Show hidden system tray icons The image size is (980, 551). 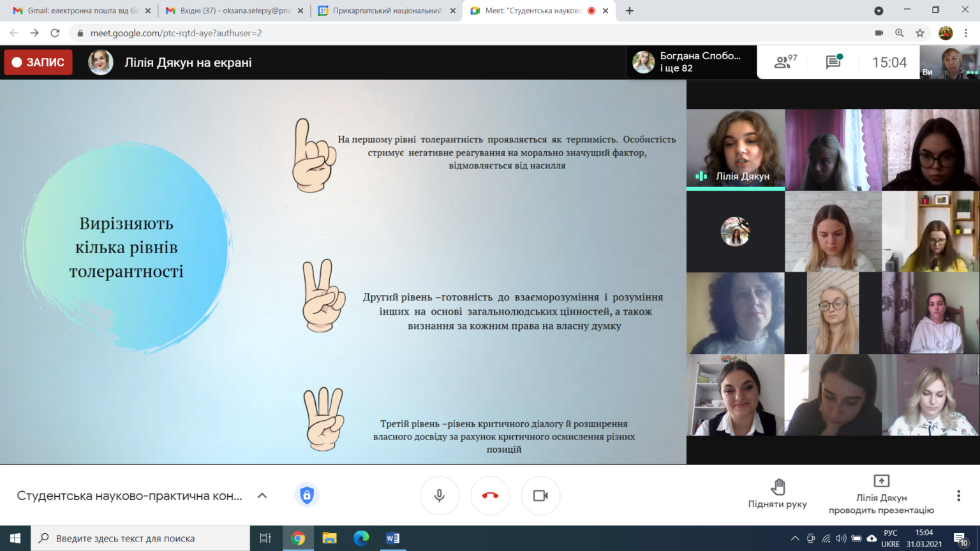point(795,538)
